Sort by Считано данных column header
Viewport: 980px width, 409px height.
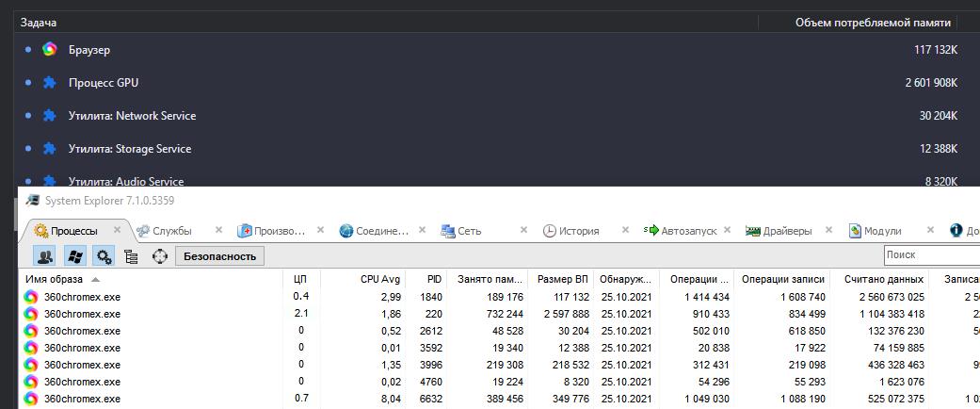tap(880, 279)
